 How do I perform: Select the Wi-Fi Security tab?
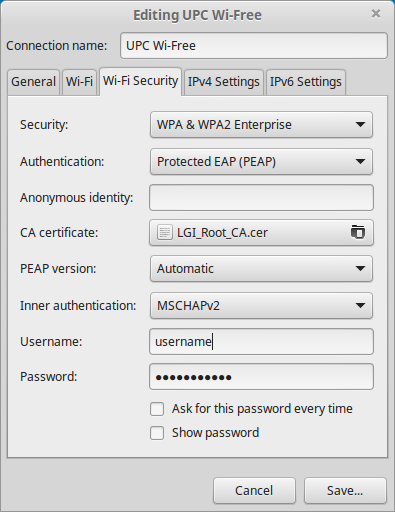(x=140, y=81)
